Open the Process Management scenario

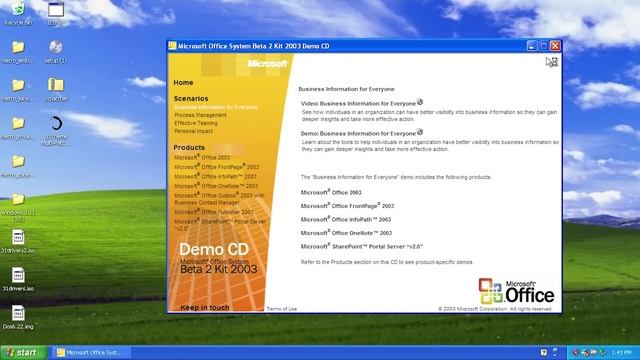coord(200,115)
